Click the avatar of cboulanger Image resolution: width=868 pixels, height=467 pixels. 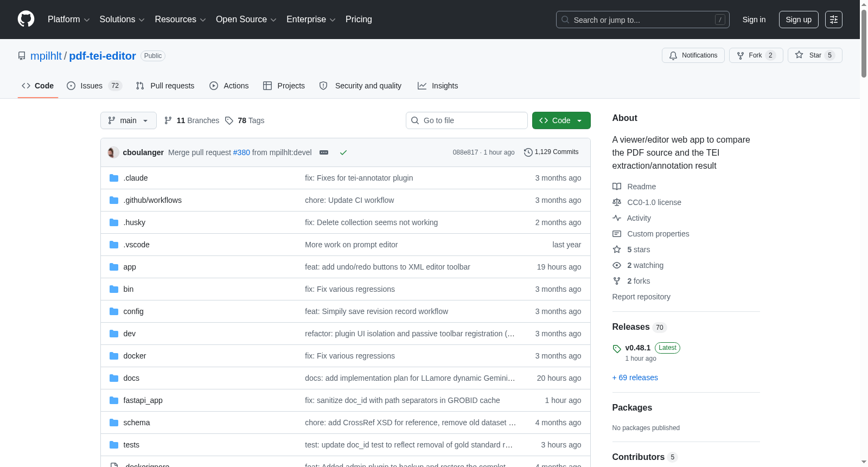coord(113,152)
